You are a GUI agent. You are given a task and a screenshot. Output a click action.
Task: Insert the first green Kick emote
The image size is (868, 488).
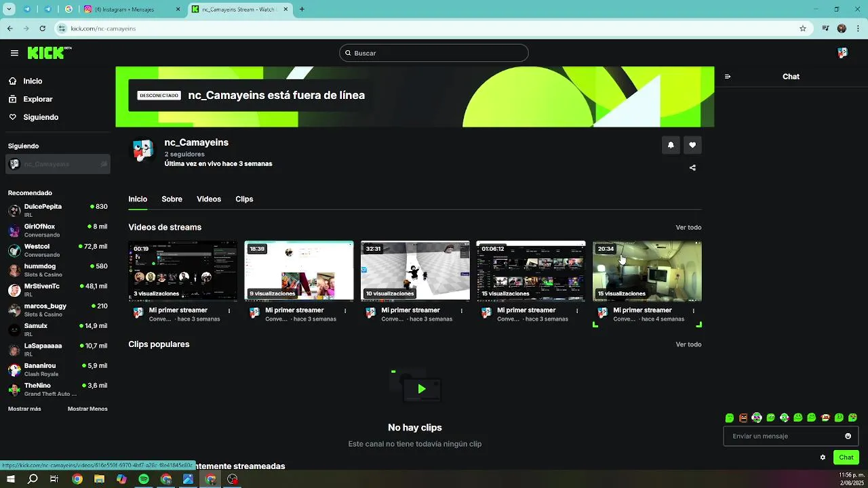(x=730, y=418)
